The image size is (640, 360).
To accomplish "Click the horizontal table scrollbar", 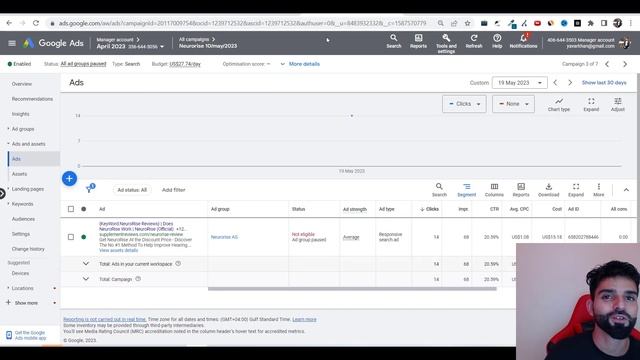I will 352,289.
